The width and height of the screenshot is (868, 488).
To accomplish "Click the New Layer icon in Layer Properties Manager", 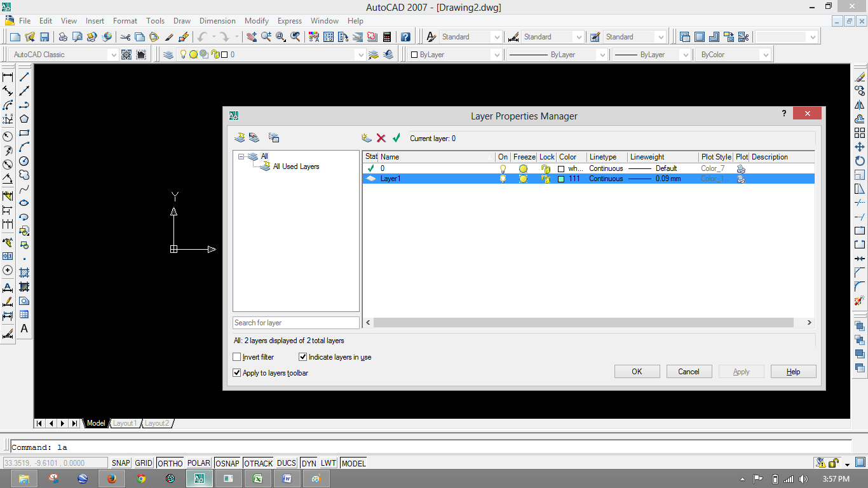I will coord(366,138).
